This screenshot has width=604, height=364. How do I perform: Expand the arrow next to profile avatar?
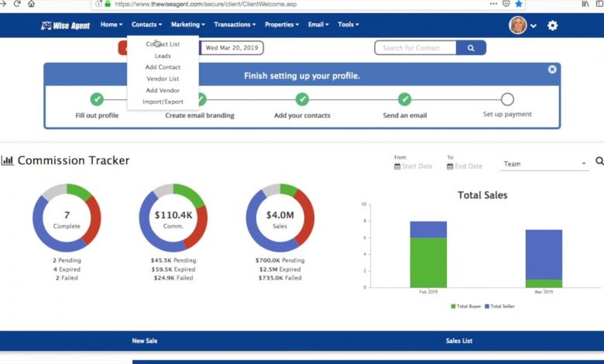click(534, 26)
